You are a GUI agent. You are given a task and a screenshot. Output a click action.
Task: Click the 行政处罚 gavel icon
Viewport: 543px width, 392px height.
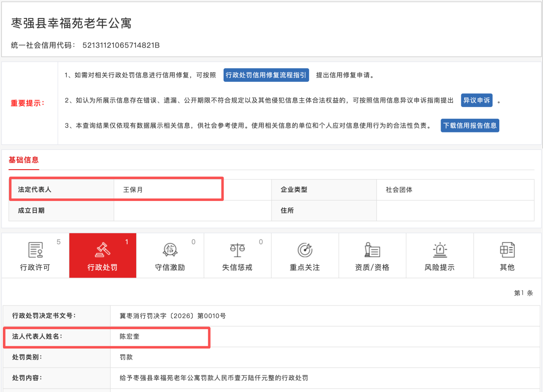(x=102, y=250)
